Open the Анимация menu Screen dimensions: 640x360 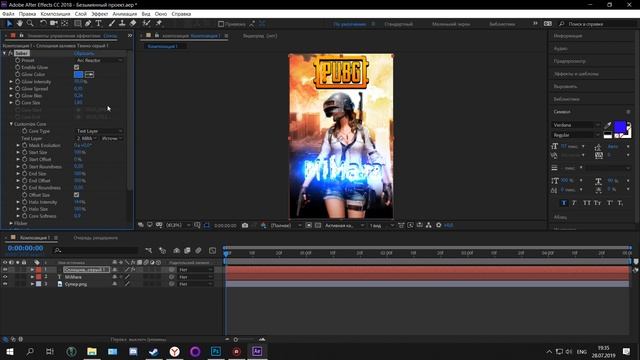point(125,14)
